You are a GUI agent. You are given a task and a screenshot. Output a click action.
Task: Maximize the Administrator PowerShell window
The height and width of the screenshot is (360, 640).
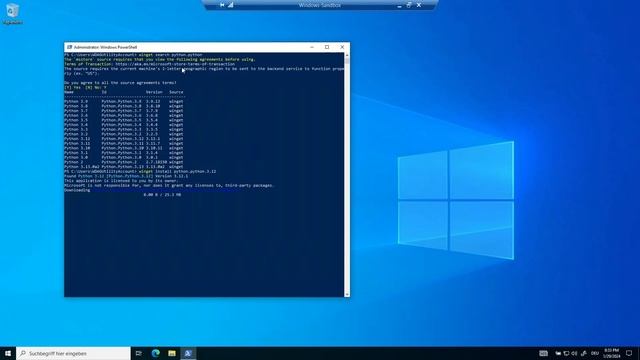point(327,47)
